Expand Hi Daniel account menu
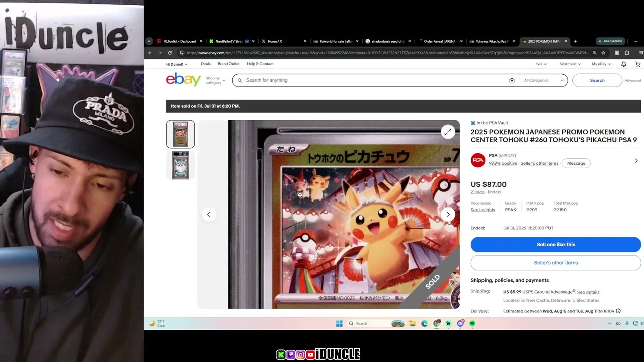Screen dimensions: 644x362 tap(177, 64)
